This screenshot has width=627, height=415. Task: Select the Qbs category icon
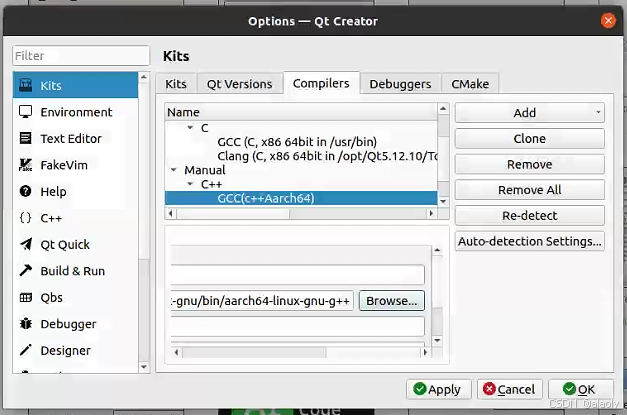coord(26,297)
